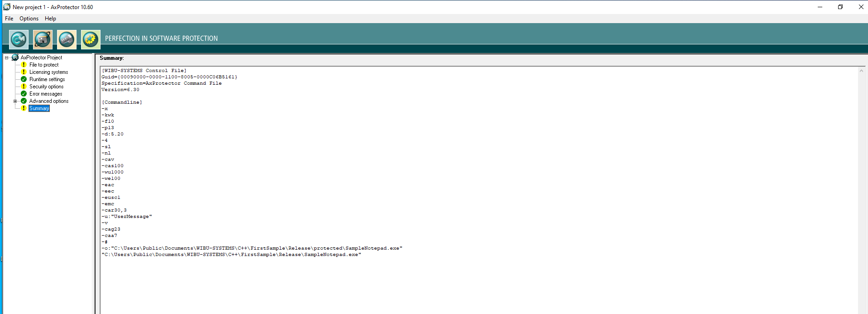Image resolution: width=868 pixels, height=314 pixels.
Task: Click the up arrow of the summary scrollbar
Action: pos(861,71)
